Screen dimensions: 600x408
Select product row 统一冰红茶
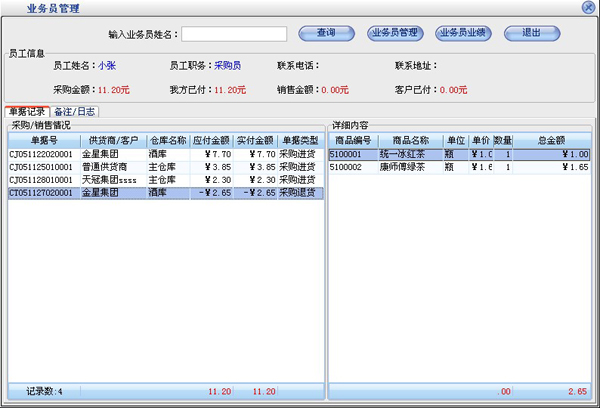(403, 155)
